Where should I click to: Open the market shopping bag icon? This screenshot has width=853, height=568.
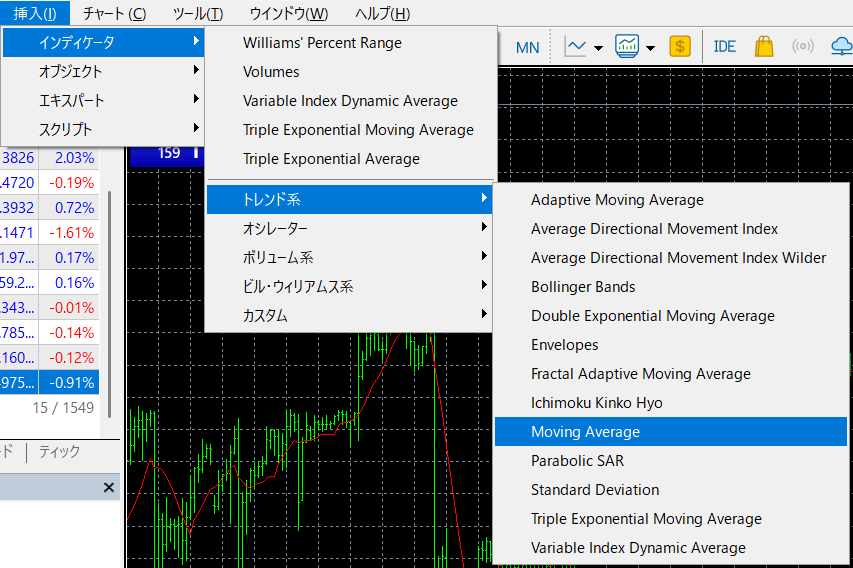764,46
